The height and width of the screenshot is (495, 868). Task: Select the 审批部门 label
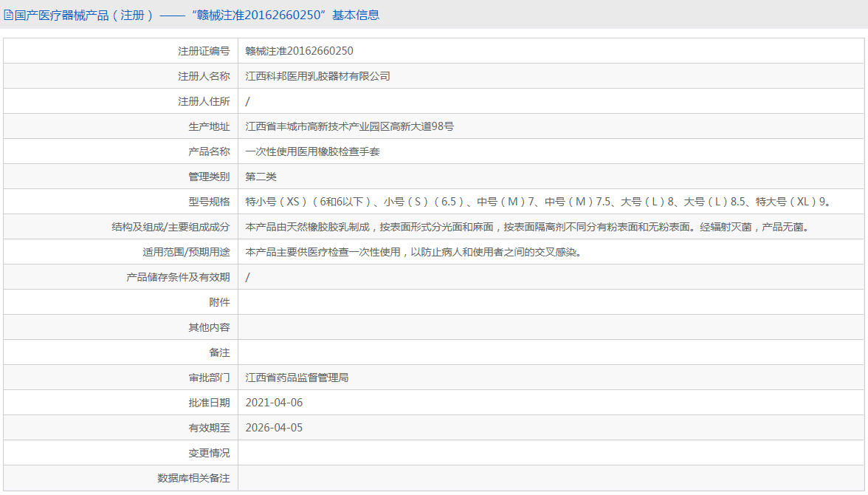[209, 378]
